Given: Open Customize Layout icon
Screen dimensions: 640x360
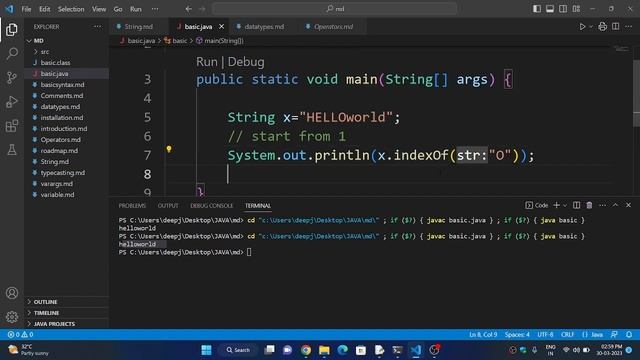Looking at the screenshot, I should (x=576, y=9).
